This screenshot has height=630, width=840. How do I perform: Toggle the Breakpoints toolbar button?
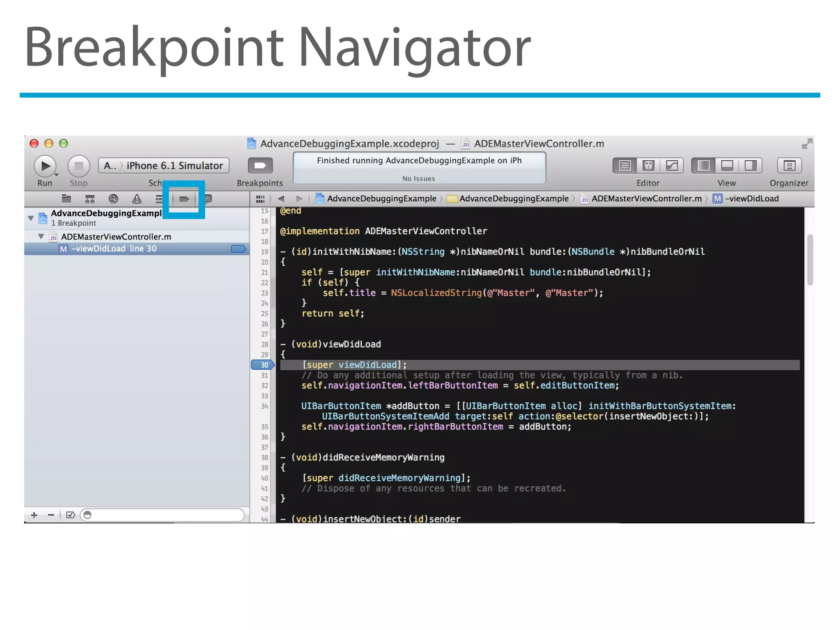coord(260,166)
